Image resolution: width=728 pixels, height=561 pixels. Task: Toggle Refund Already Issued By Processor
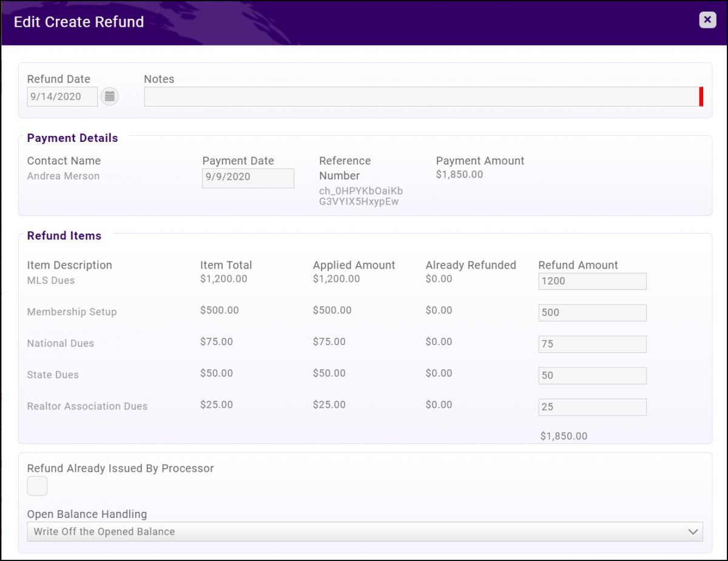tap(37, 485)
